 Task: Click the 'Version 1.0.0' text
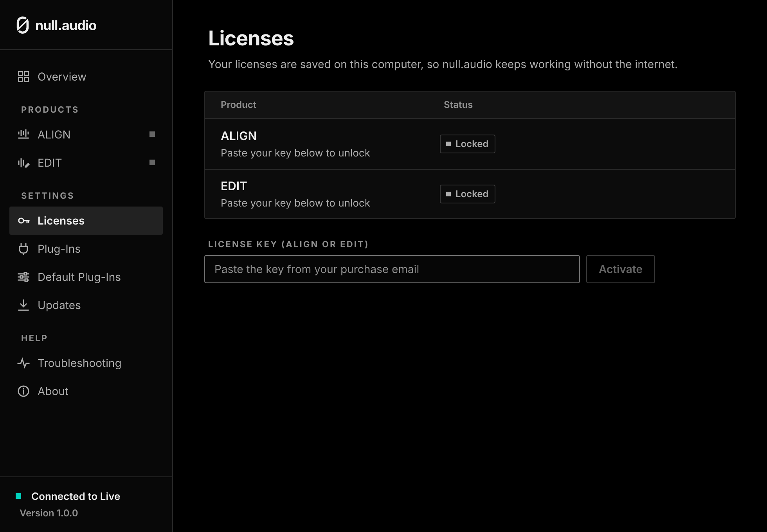point(49,513)
